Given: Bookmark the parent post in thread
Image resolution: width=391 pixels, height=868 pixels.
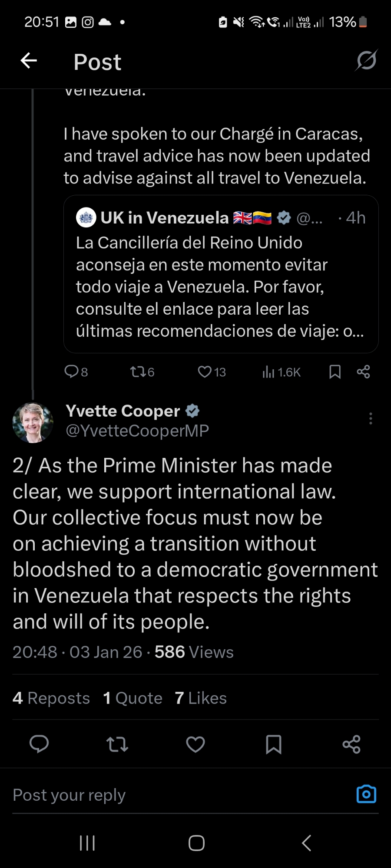Looking at the screenshot, I should click(x=335, y=372).
